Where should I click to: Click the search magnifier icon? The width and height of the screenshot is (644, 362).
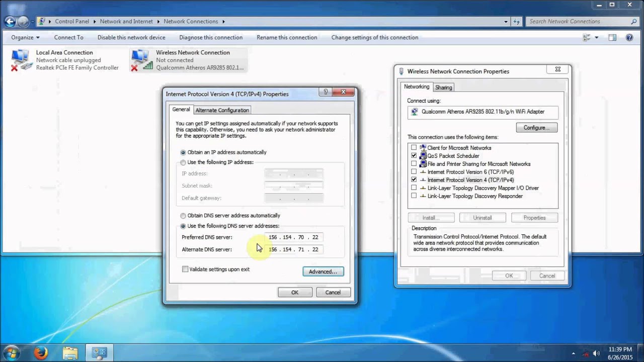(x=634, y=22)
